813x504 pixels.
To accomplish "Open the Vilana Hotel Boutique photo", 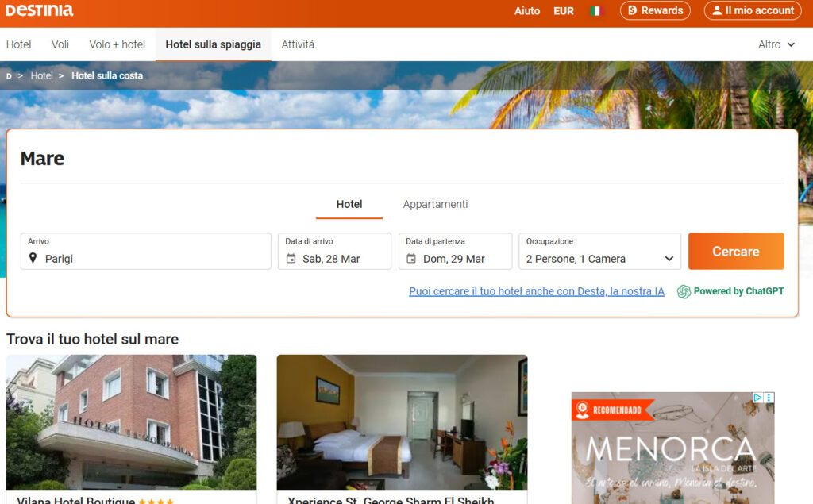I will coord(131,421).
